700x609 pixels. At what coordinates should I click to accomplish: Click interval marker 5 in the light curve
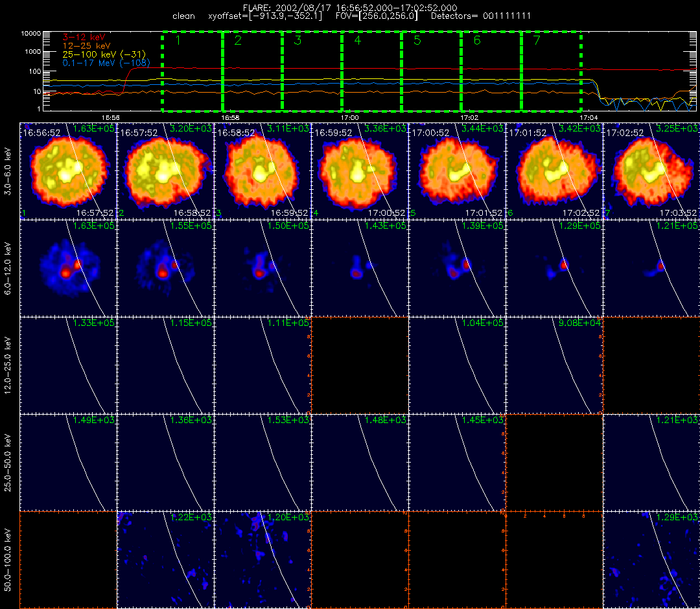(x=417, y=40)
